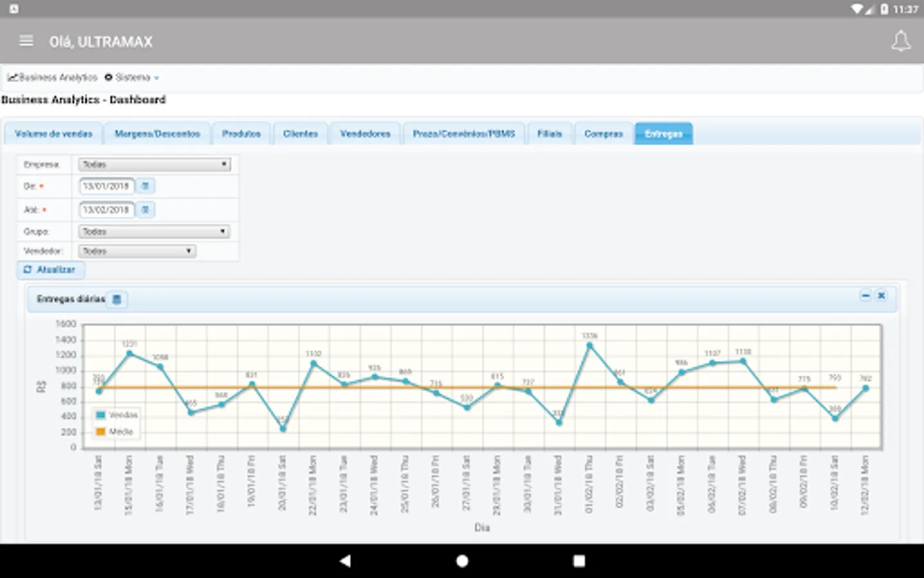
Task: Click the Entregas diárias table icon
Action: point(117,299)
